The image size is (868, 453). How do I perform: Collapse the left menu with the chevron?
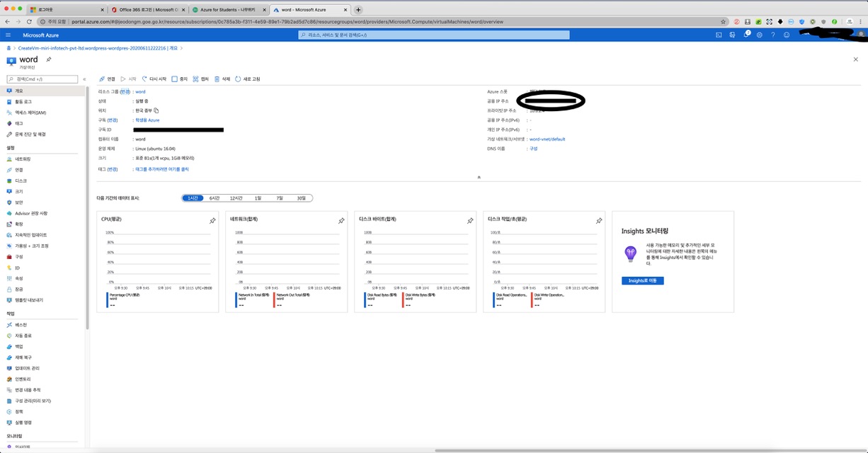(x=84, y=79)
